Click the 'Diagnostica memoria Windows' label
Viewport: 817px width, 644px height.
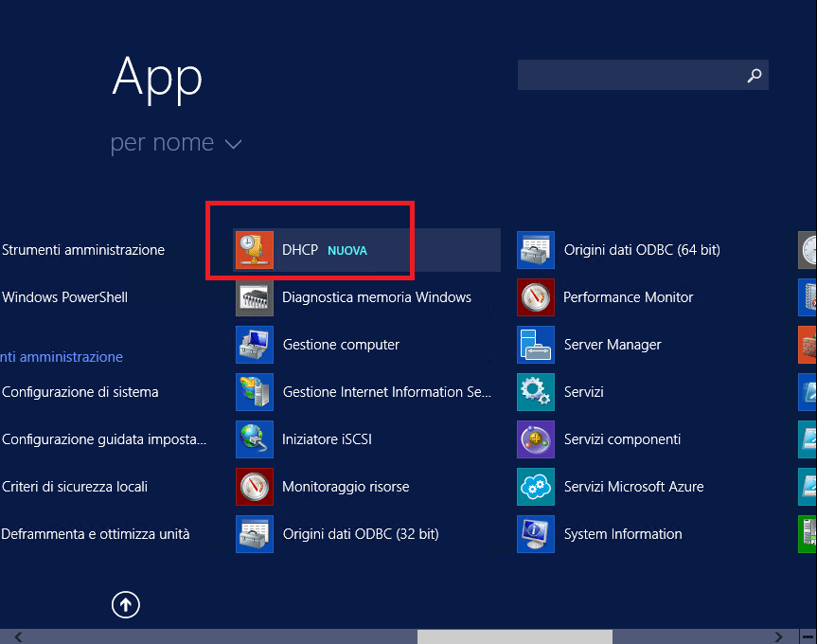pyautogui.click(x=377, y=297)
